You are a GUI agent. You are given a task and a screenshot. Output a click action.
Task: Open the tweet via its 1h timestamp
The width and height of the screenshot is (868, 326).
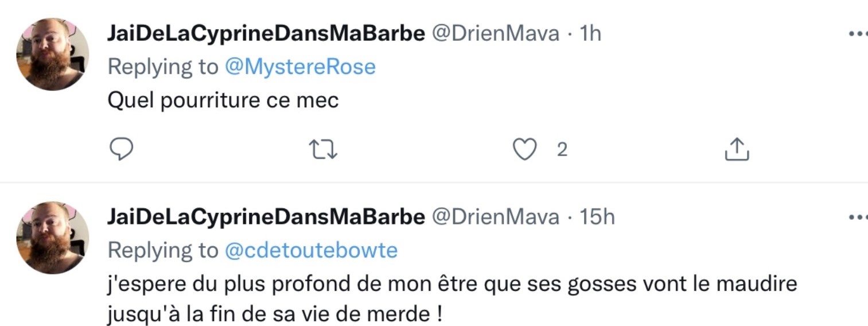tap(590, 33)
